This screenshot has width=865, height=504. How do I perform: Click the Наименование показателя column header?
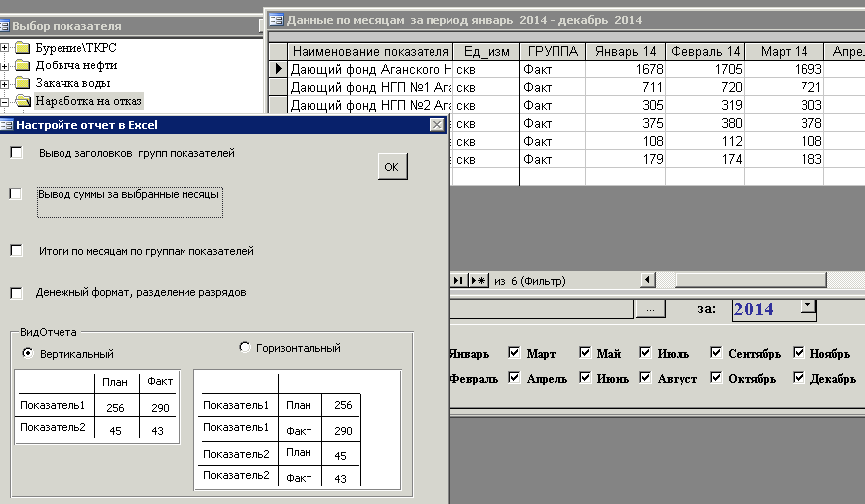point(370,52)
